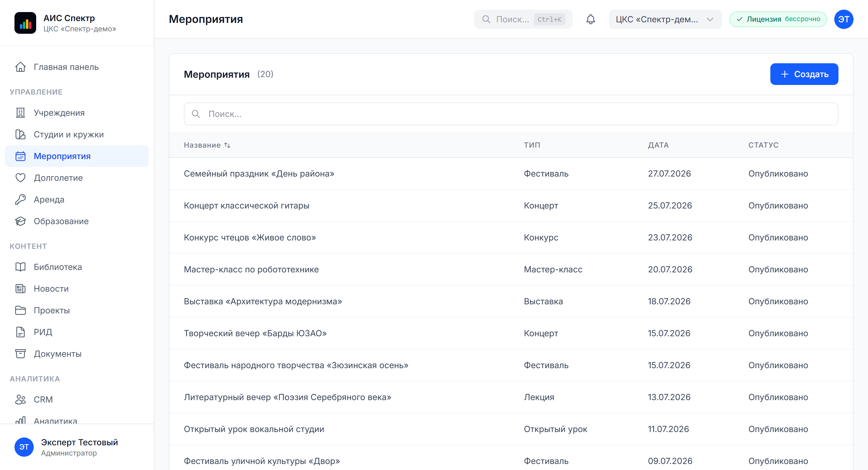Image resolution: width=868 pixels, height=470 pixels.
Task: Open Литературный вечер «Поэзия Серебряного века»
Action: (x=511, y=397)
